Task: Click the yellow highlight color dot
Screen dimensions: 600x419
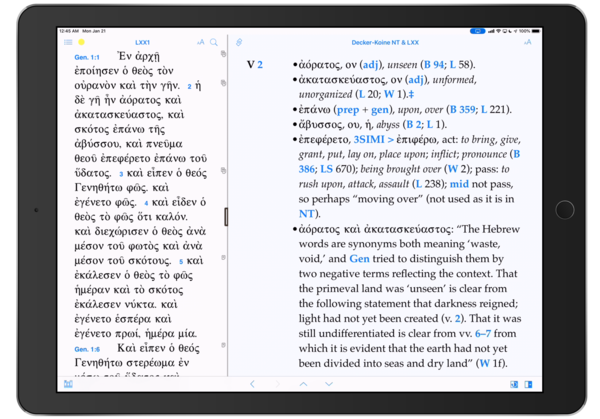Action: pyautogui.click(x=81, y=42)
